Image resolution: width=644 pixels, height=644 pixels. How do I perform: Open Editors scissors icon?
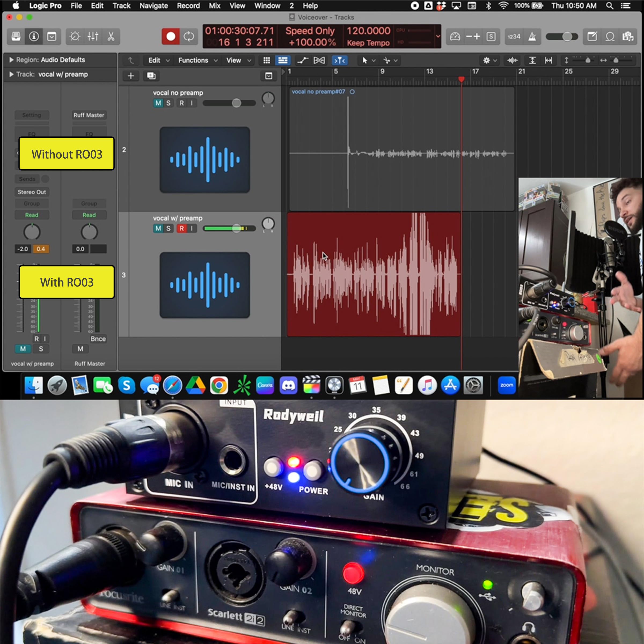[111, 36]
